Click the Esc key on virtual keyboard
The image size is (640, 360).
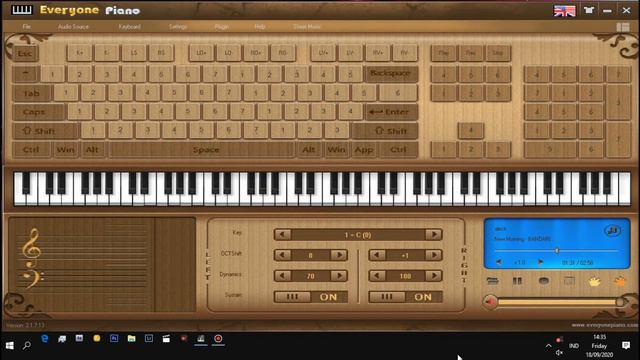click(25, 53)
